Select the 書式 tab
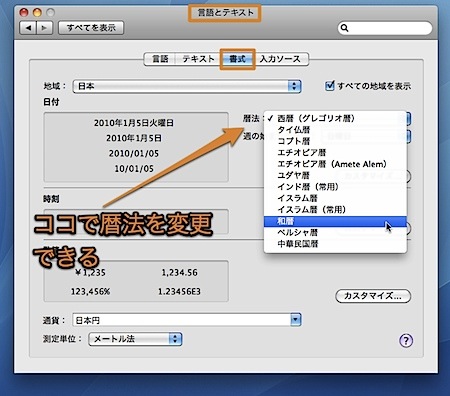This screenshot has width=450, height=396. click(x=237, y=59)
